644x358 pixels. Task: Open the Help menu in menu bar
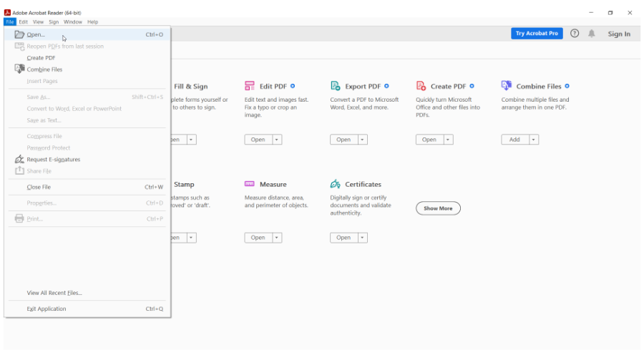tap(93, 21)
